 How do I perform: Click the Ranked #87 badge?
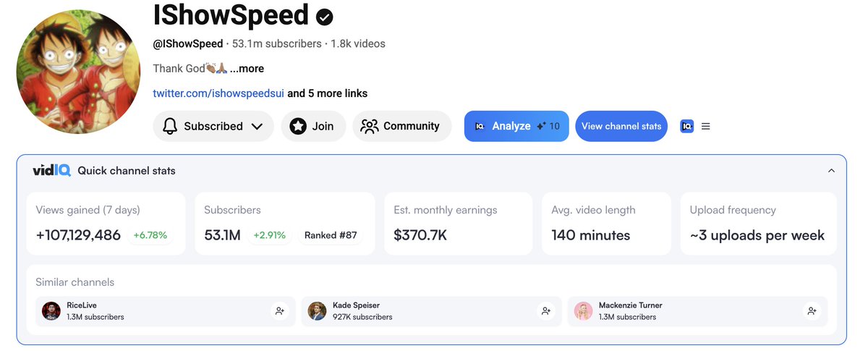click(x=331, y=235)
